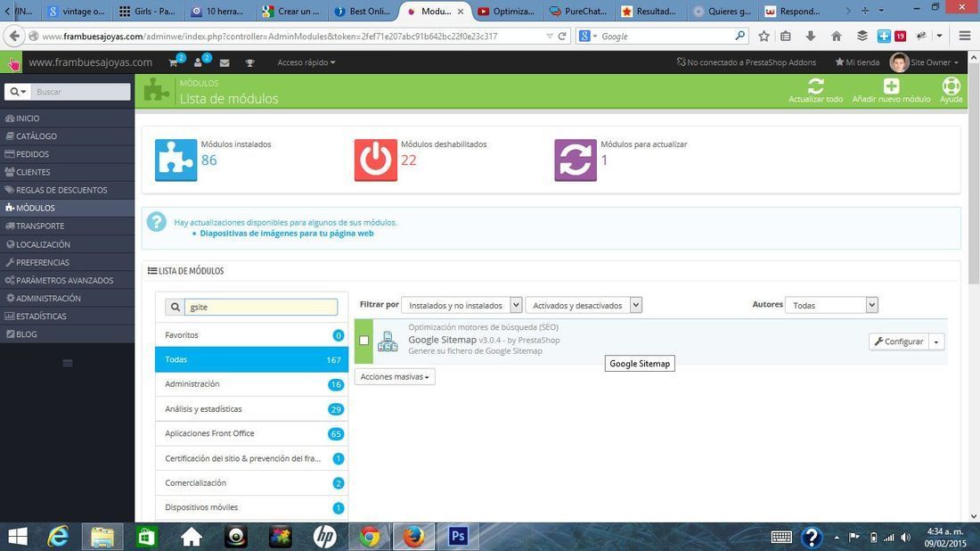Select the Aplicaciones Front Office category

coord(252,433)
